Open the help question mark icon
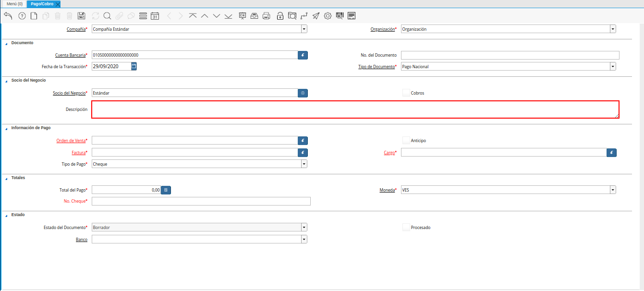644x291 pixels. click(22, 16)
